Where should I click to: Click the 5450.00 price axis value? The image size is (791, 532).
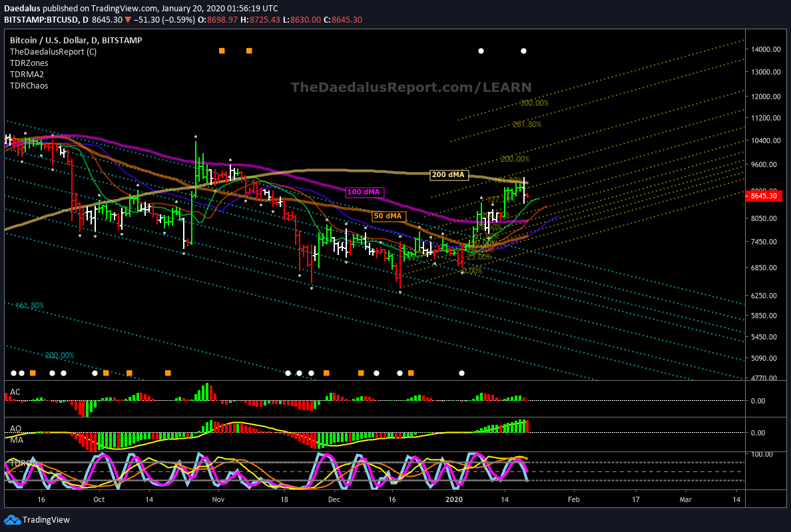(x=764, y=337)
